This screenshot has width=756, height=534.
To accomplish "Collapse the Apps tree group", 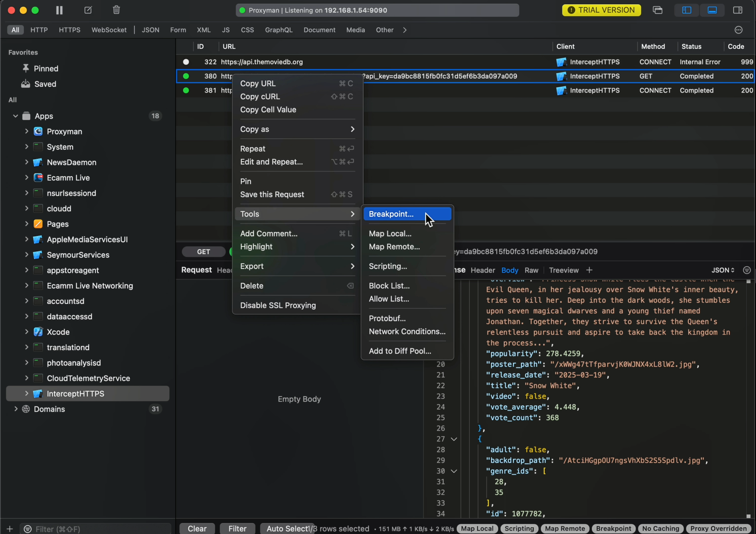I will click(x=15, y=116).
